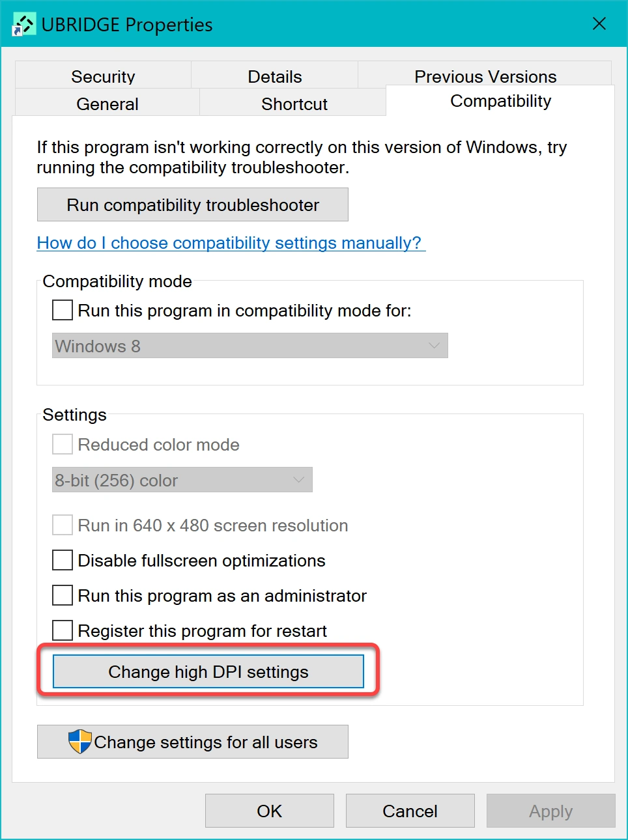628x840 pixels.
Task: Toggle Disable fullscreen optimizations checkbox
Action: 63,560
